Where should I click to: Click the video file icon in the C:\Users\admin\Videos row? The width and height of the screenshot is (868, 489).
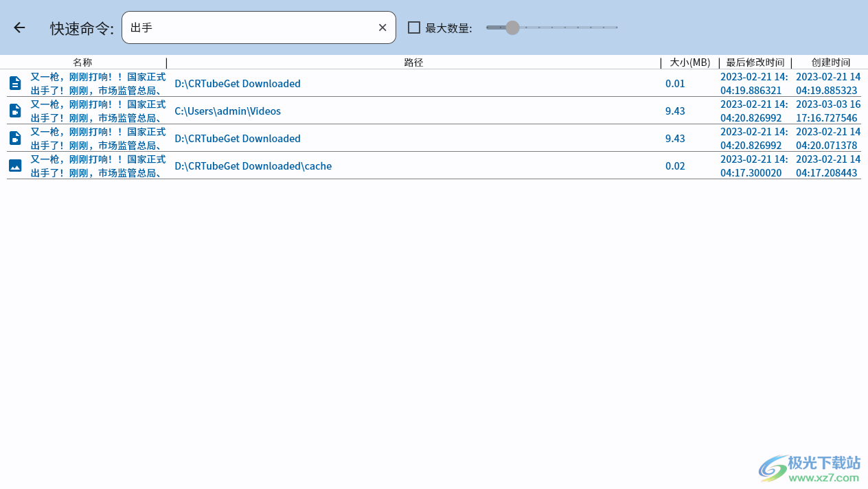(15, 111)
